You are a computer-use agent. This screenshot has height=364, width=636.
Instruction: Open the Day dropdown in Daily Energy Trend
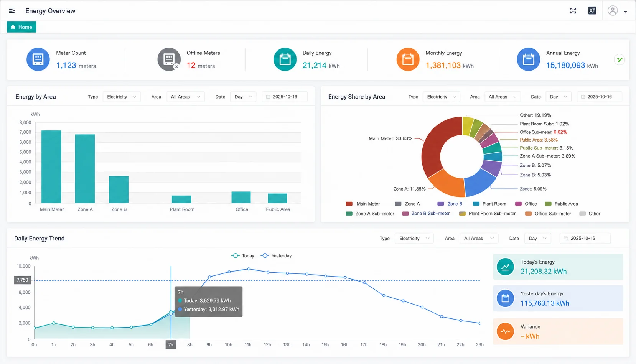[x=538, y=238]
